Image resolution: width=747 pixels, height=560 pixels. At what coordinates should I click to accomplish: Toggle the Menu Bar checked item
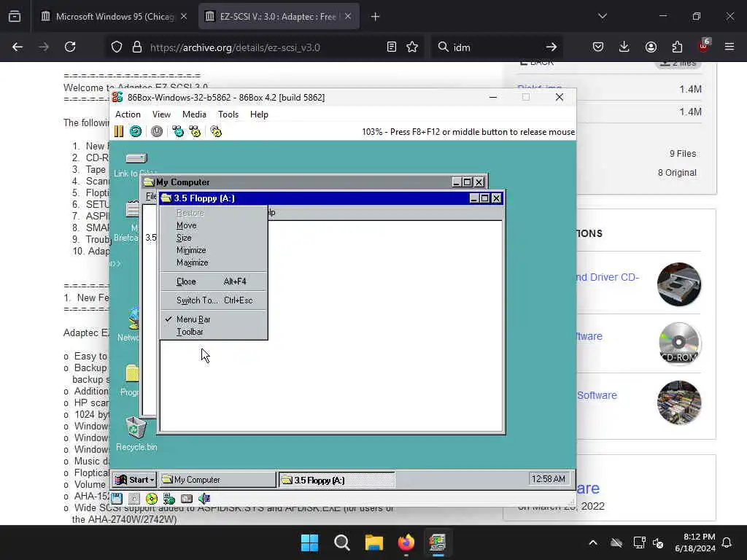[214, 319]
